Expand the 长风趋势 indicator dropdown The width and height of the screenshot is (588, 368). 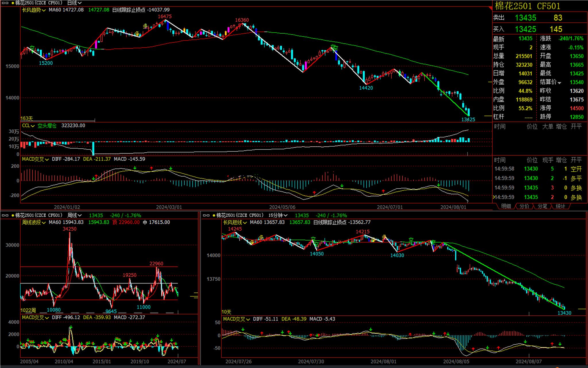(34, 10)
